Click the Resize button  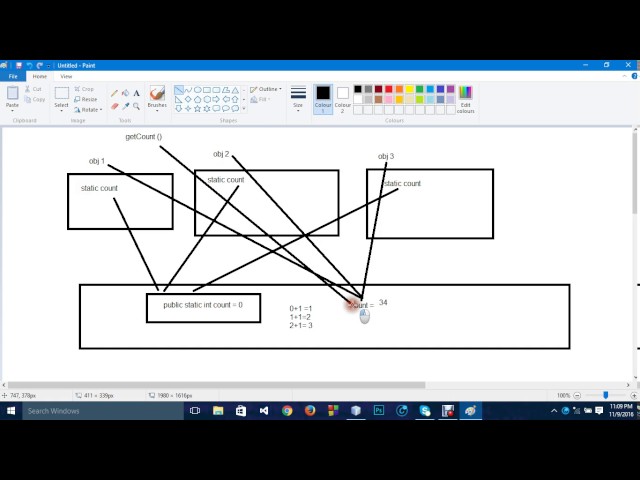(x=86, y=99)
